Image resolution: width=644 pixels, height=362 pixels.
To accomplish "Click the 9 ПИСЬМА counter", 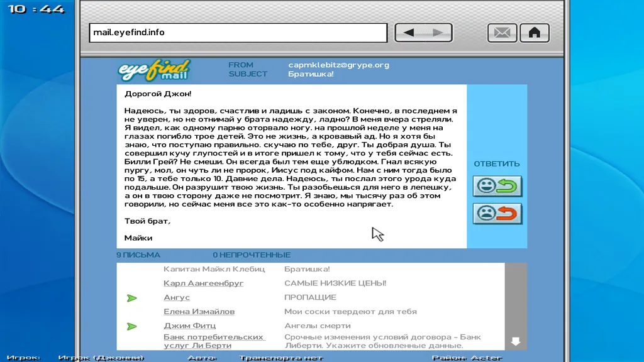I will 138,255.
